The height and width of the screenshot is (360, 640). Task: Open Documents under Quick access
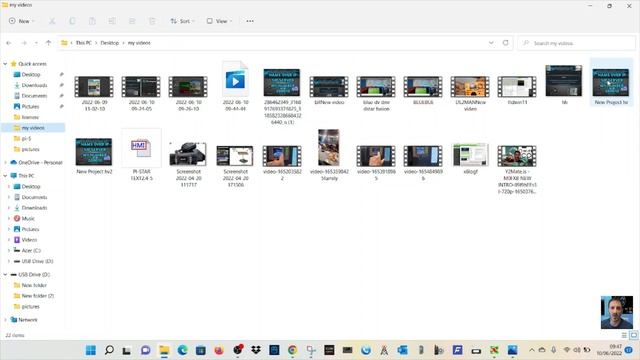point(34,96)
